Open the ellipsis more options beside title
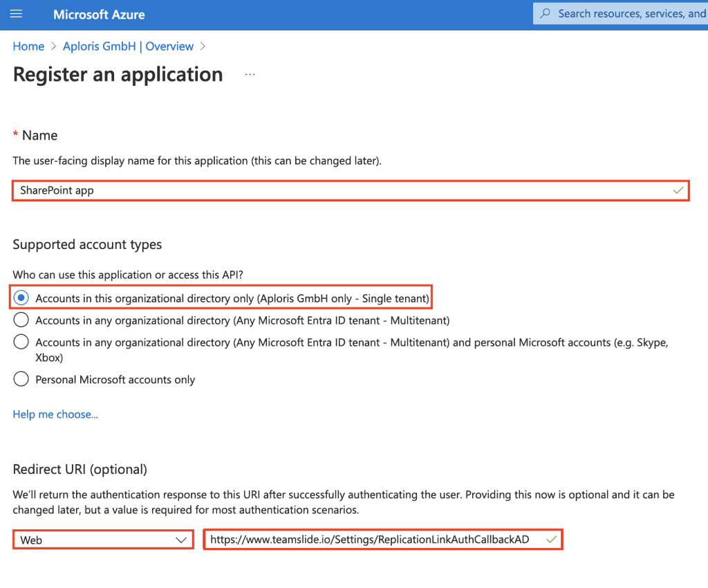Viewport: 708px width, 588px height. click(250, 75)
